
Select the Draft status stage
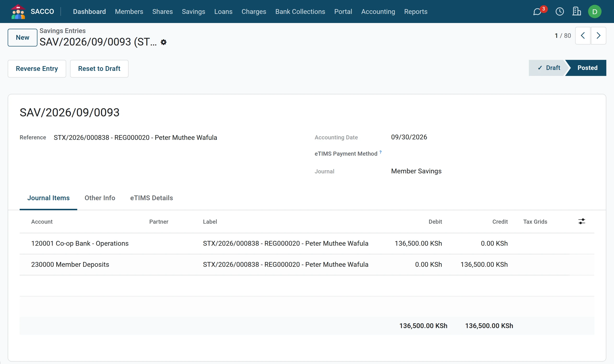549,68
